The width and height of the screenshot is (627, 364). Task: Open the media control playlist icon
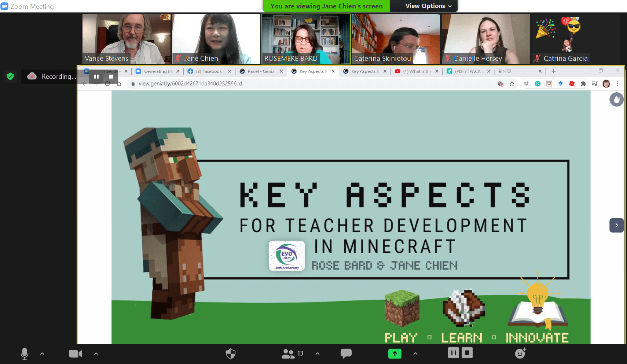click(x=595, y=84)
